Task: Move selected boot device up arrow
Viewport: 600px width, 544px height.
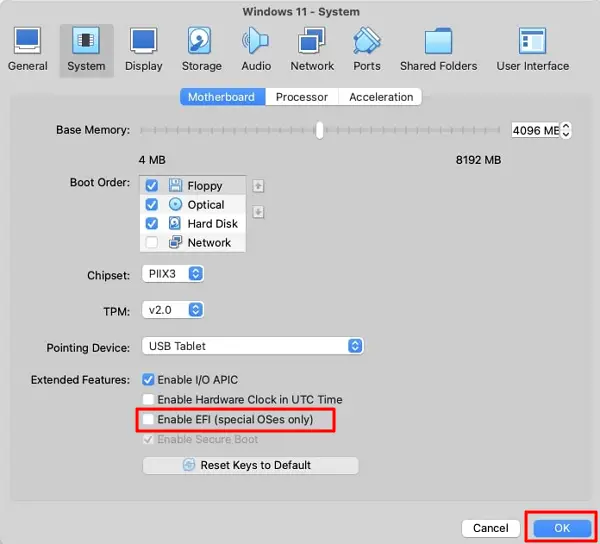Action: click(x=258, y=186)
